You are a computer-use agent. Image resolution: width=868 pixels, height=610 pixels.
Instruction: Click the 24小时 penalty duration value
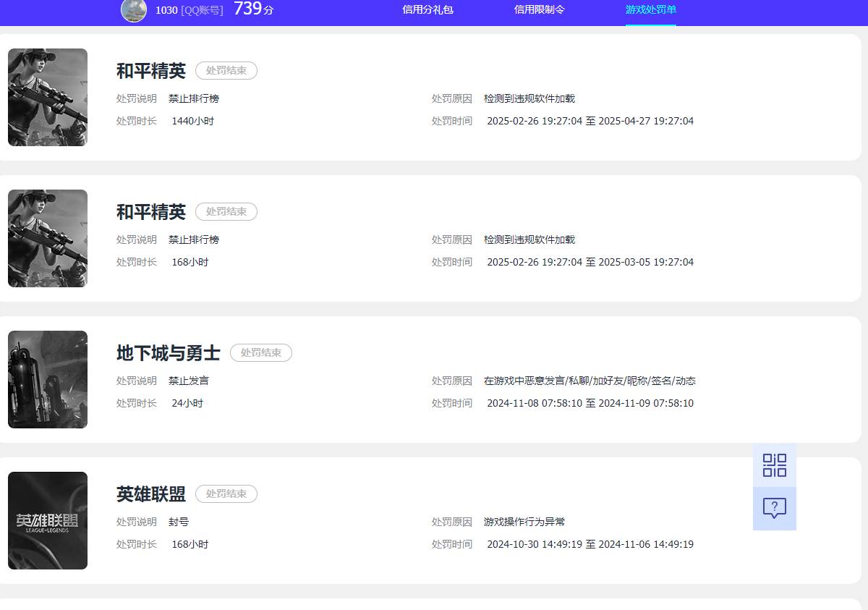tap(187, 403)
